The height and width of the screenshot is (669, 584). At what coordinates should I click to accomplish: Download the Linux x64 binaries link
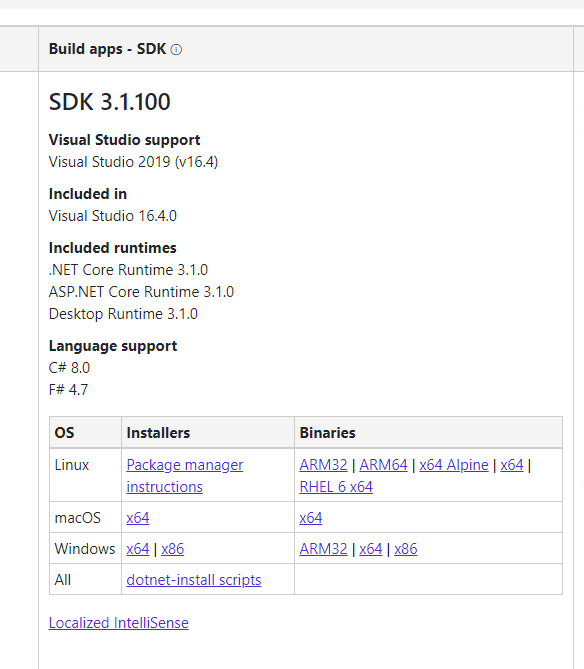(511, 465)
